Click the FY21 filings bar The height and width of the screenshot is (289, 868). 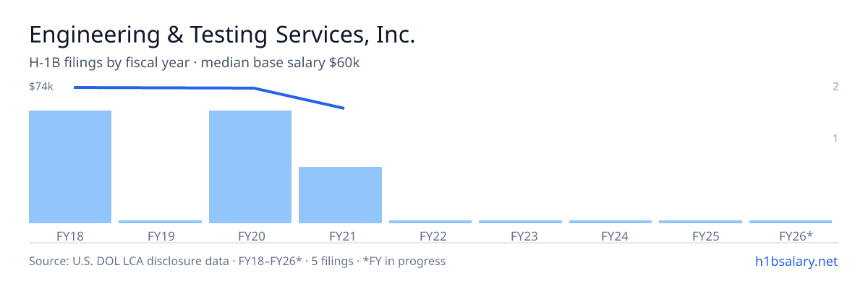(x=340, y=195)
